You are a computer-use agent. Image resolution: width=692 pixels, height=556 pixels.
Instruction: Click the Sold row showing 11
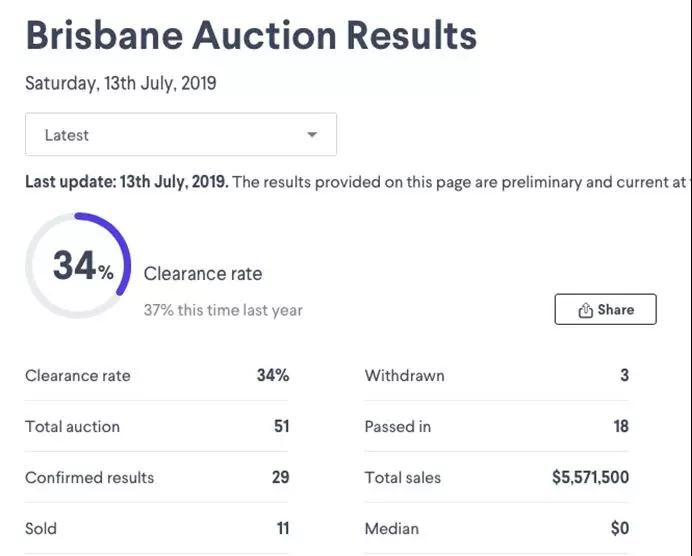(157, 528)
